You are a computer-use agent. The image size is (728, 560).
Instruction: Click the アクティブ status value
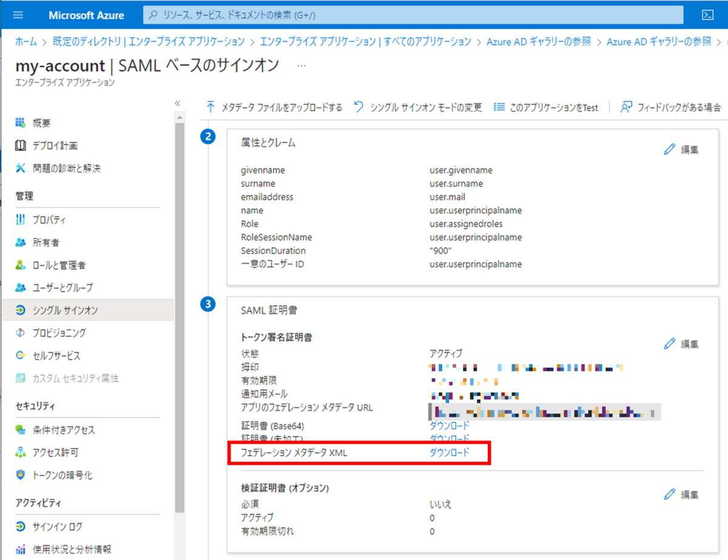point(446,353)
